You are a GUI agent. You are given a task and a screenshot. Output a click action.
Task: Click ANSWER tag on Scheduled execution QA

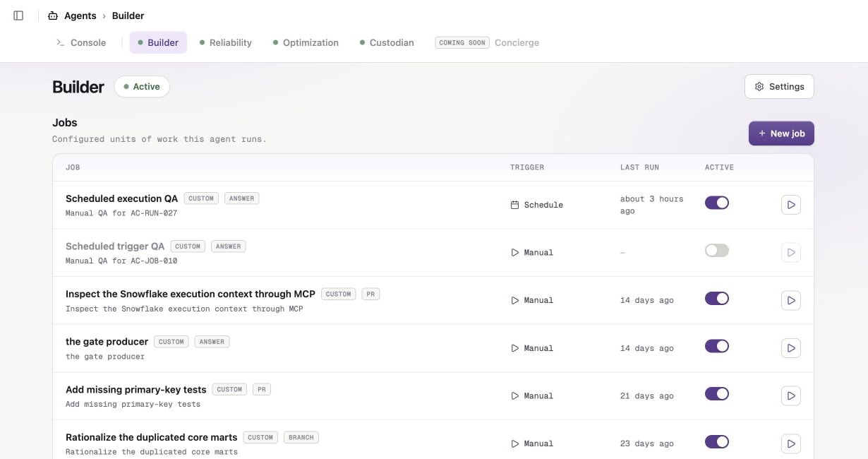[x=242, y=198]
